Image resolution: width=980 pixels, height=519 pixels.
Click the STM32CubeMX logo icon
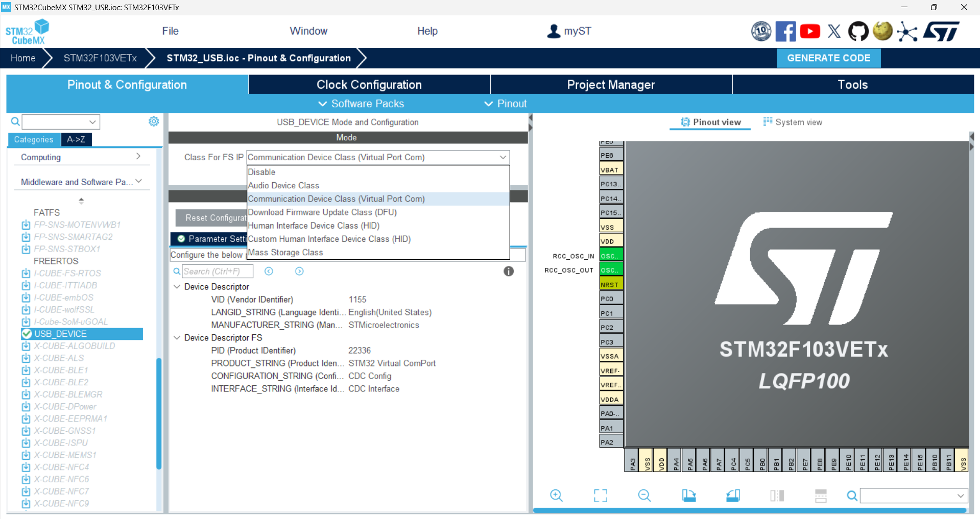pos(28,32)
